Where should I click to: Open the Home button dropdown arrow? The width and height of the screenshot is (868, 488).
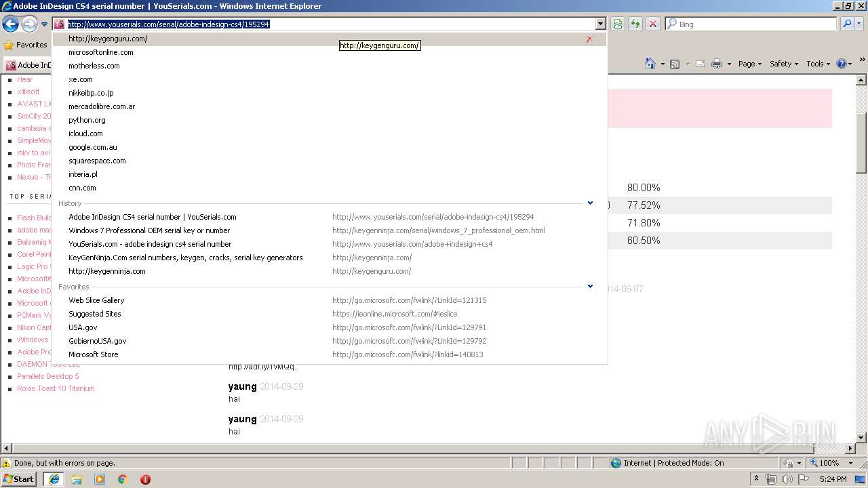(662, 64)
